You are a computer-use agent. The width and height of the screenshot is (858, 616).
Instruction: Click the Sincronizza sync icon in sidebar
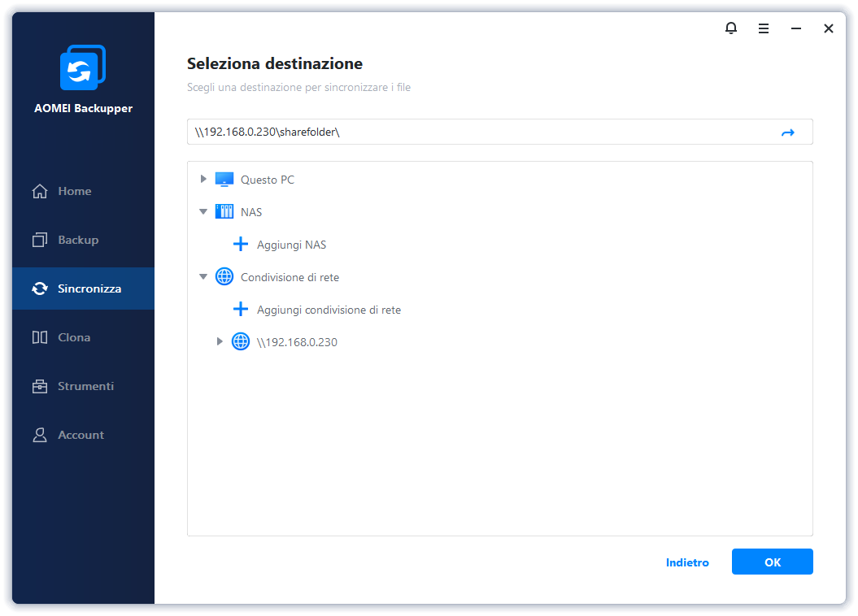(40, 288)
